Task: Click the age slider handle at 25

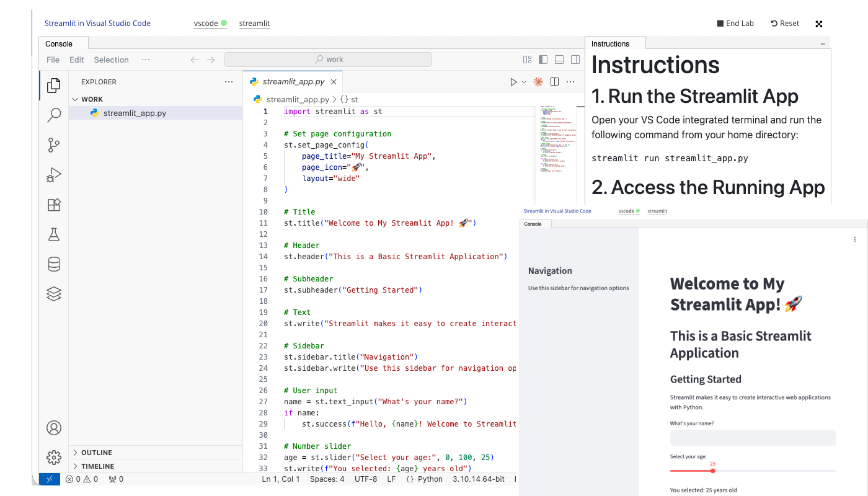Action: [712, 471]
